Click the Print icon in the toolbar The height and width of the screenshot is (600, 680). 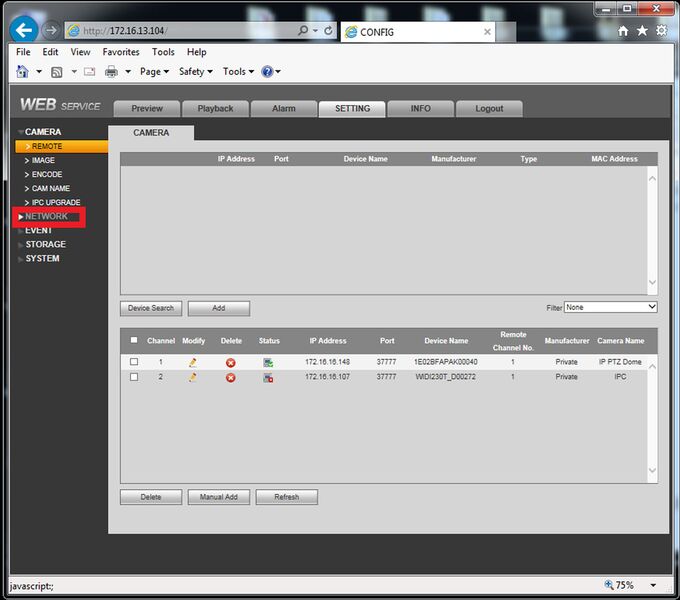tap(111, 72)
